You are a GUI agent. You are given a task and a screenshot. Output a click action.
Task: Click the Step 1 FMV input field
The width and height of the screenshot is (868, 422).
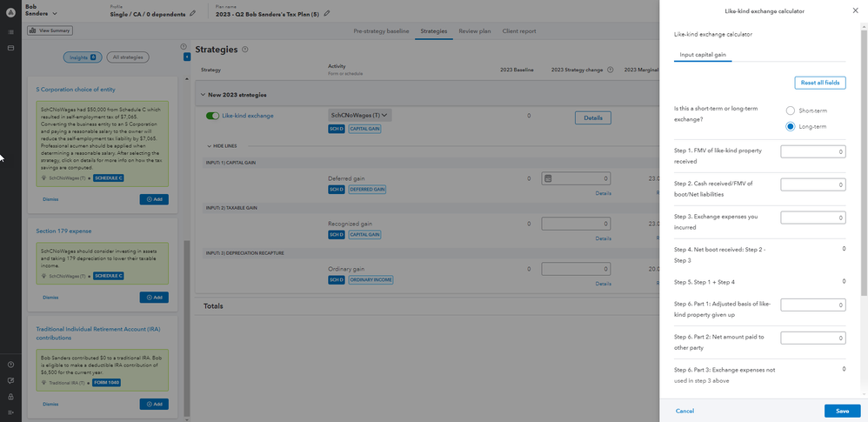[813, 151]
